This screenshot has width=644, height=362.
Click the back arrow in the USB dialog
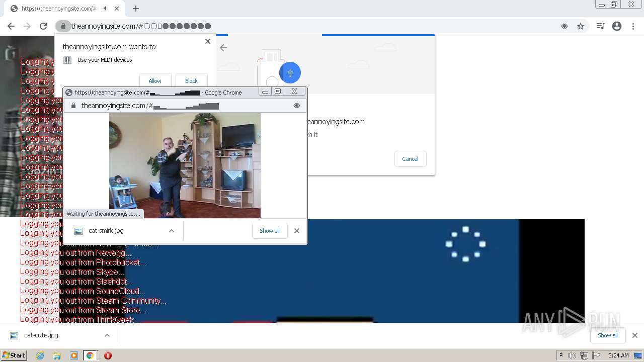coord(223,48)
